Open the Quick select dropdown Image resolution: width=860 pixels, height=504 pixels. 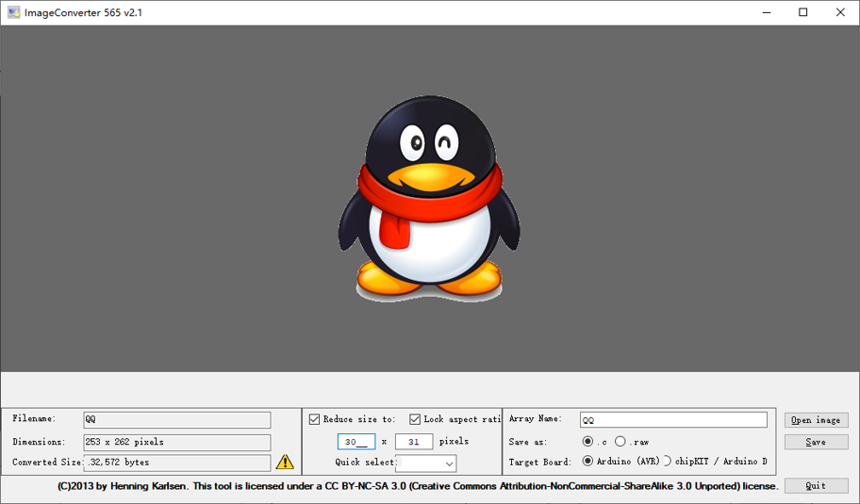[x=425, y=463]
